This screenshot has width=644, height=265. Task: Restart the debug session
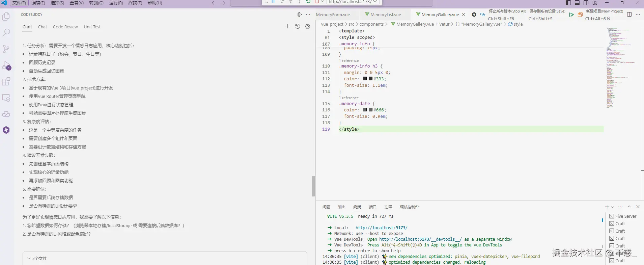click(308, 2)
